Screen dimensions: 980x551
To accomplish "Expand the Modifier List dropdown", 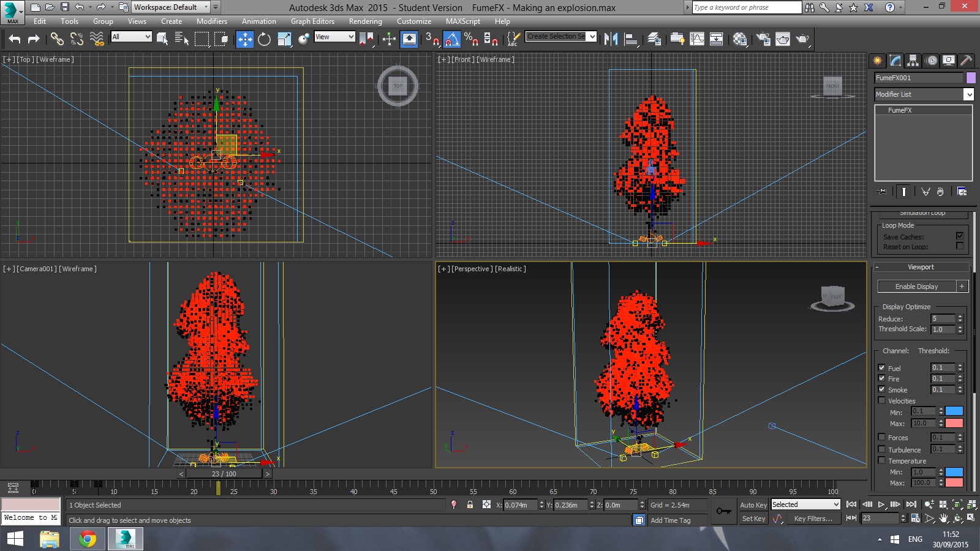I will click(924, 94).
